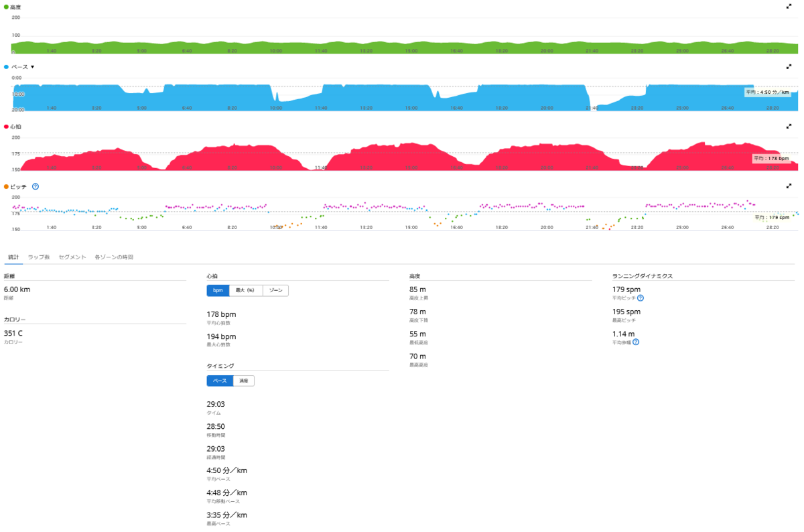Open the 各ゾーンの時間 tab

tap(114, 257)
